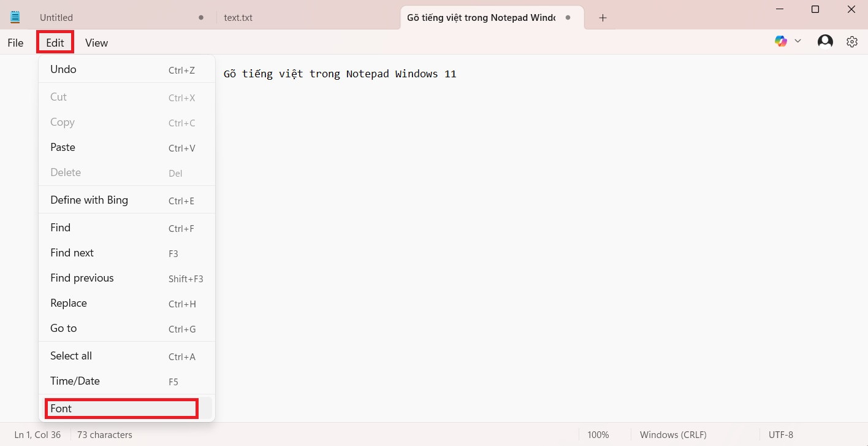
Task: Click the unsaved dot on Untitled tab
Action: [x=201, y=18]
